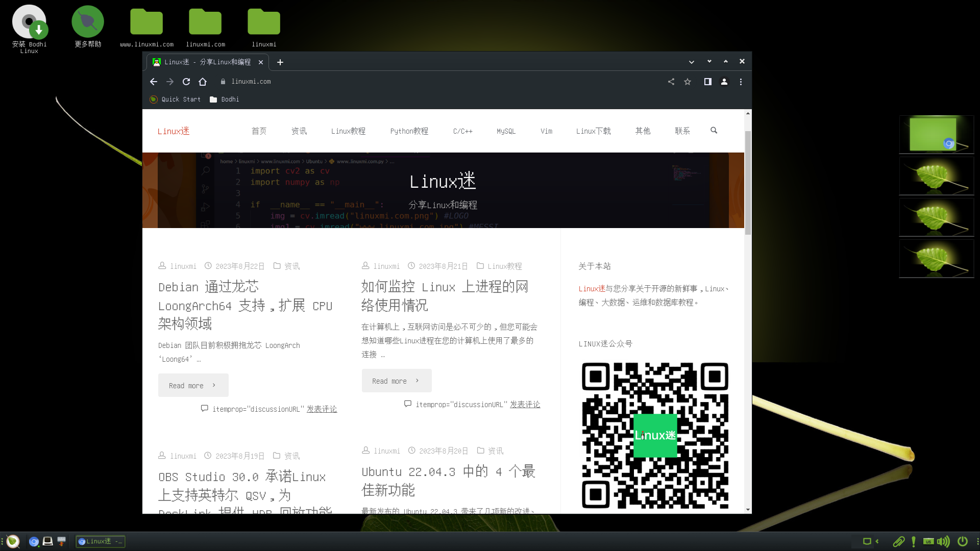Screen dimensions: 980x551
Task: Click the browser forward arrow
Action: tap(170, 82)
